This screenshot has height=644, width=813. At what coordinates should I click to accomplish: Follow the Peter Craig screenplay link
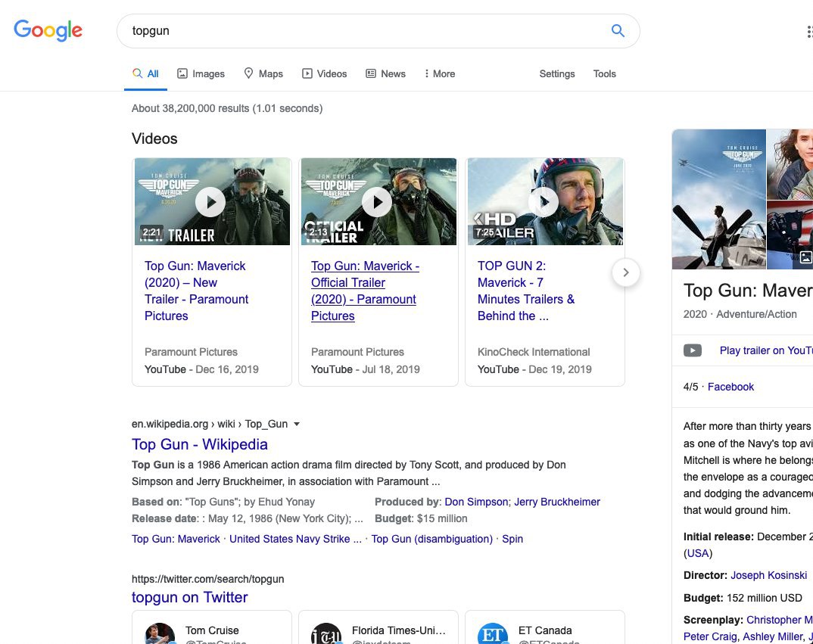pyautogui.click(x=710, y=636)
